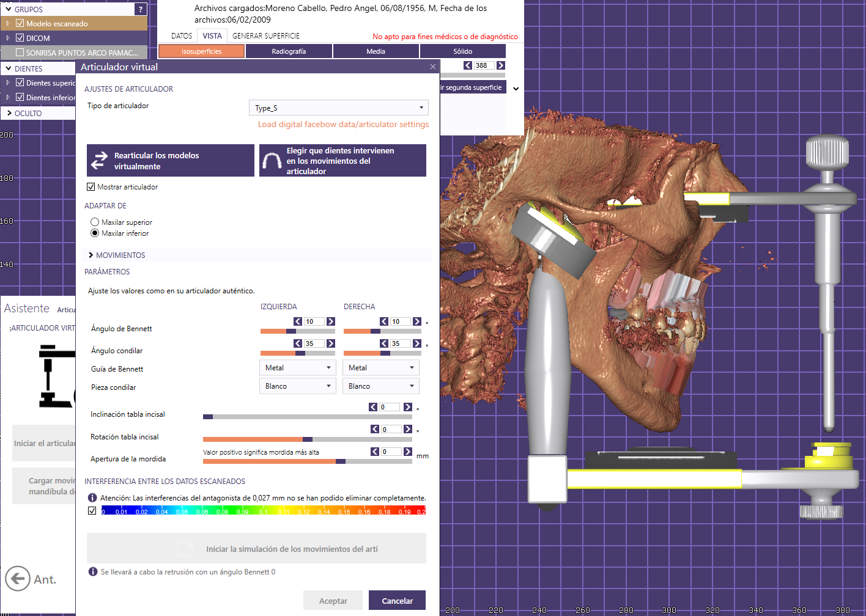Select the Radiografía view tab

pos(288,51)
